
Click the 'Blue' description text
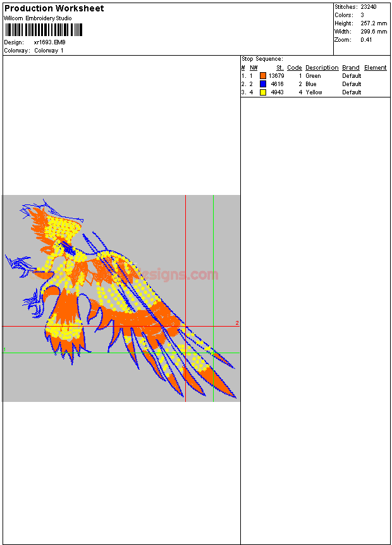(311, 84)
